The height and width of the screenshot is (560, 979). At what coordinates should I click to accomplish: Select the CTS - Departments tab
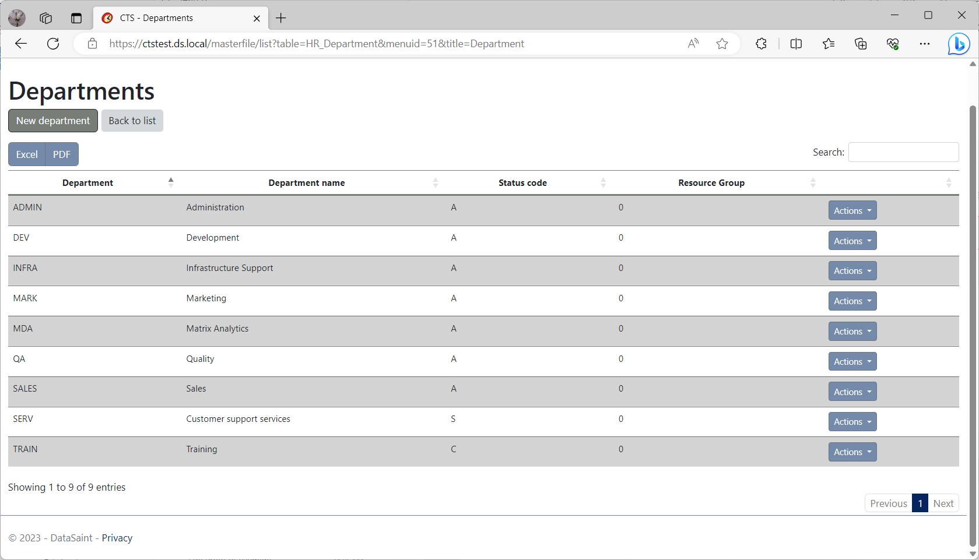181,18
